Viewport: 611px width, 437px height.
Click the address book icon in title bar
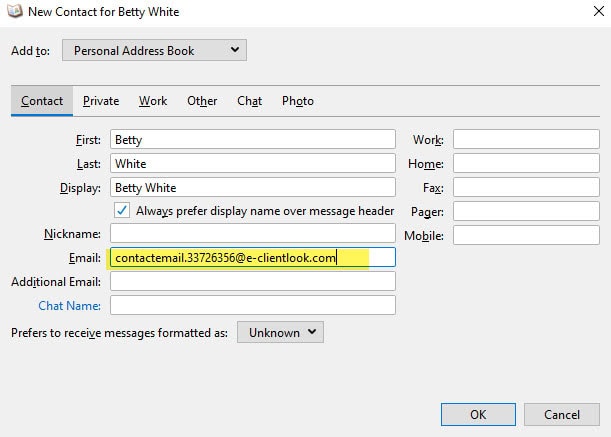click(15, 11)
